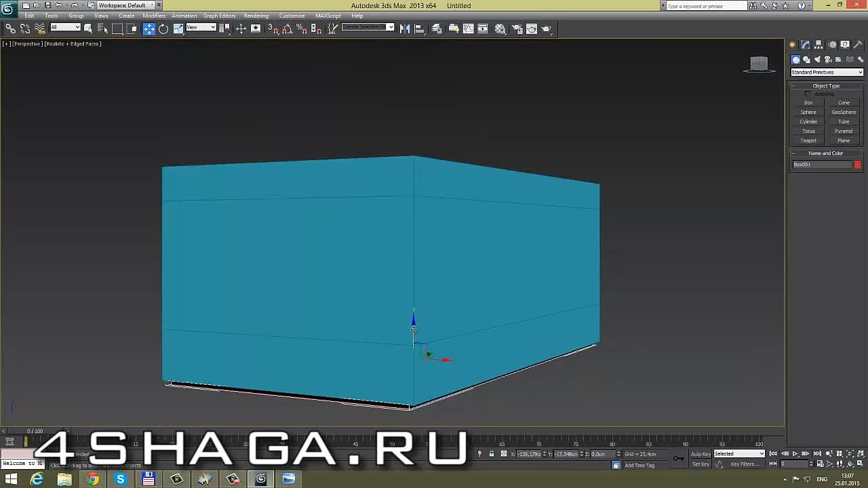Open the Hierarchy panel tab
The image size is (868, 488).
pyautogui.click(x=818, y=45)
